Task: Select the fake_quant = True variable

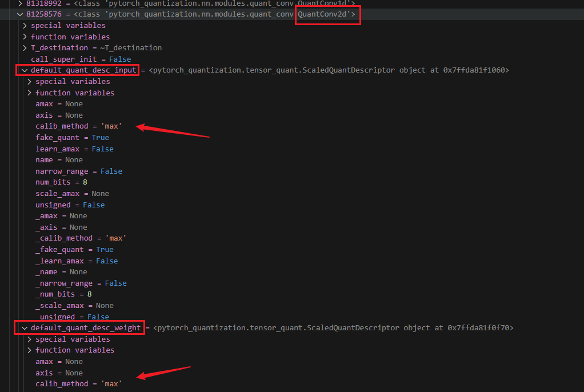Action: [x=71, y=138]
